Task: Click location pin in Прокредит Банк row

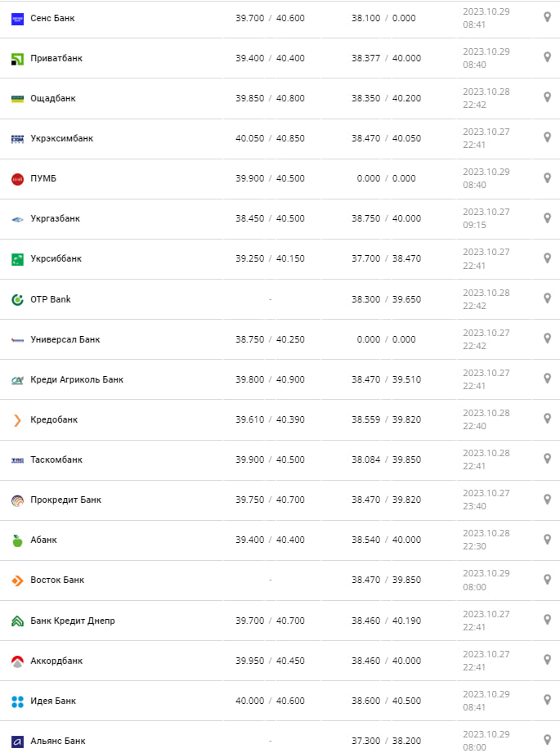Action: pos(547,500)
